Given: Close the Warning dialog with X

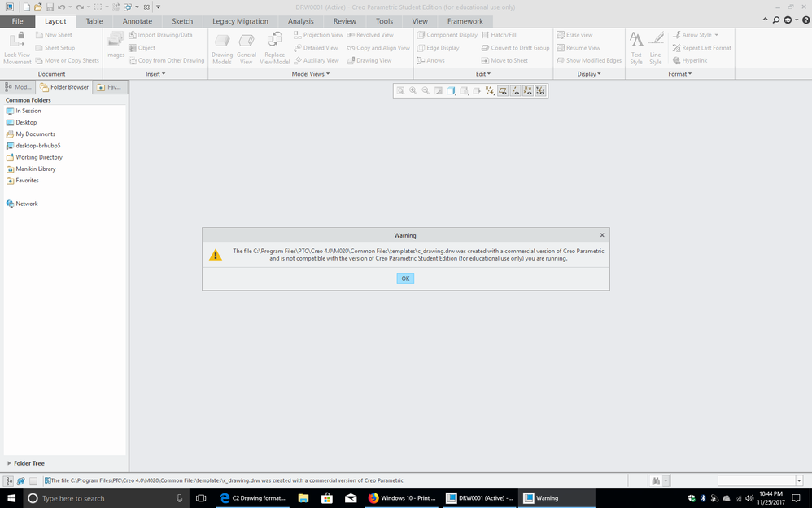Looking at the screenshot, I should 602,234.
